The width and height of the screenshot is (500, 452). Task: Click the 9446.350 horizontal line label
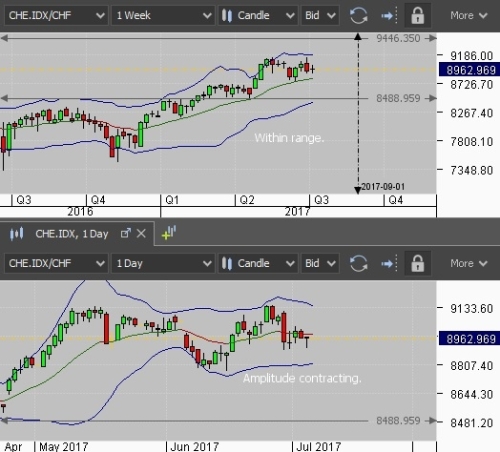point(398,38)
